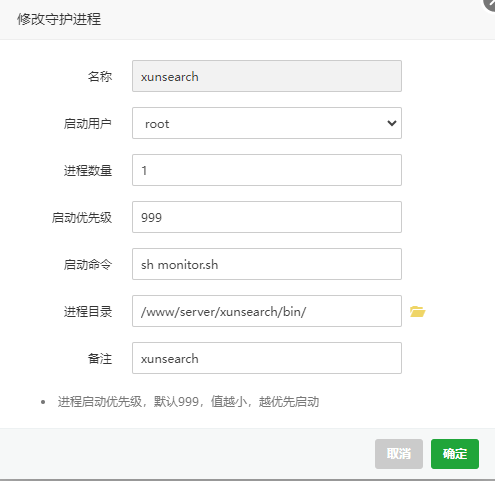The image size is (495, 481).
Task: Close the edit daemon dialog
Action: click(x=490, y=4)
